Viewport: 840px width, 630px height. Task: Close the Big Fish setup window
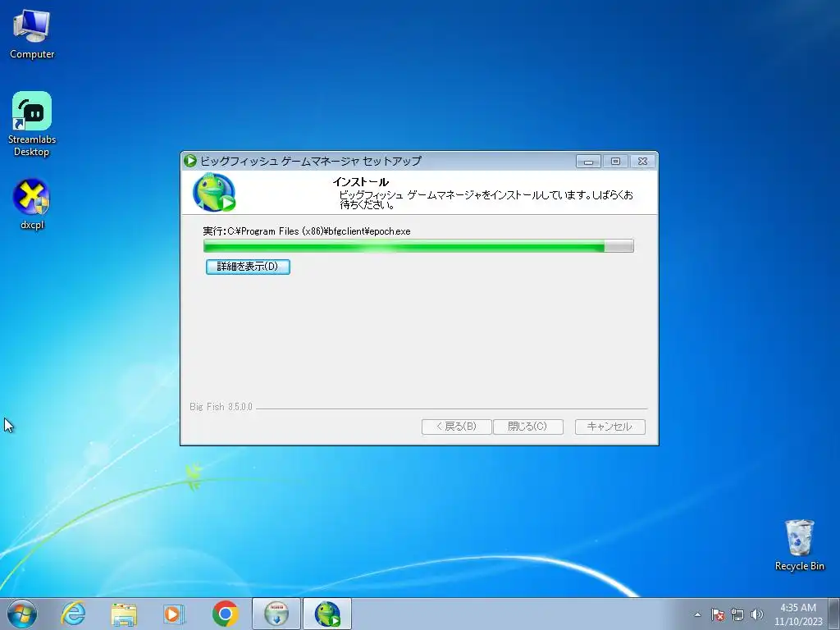click(642, 161)
